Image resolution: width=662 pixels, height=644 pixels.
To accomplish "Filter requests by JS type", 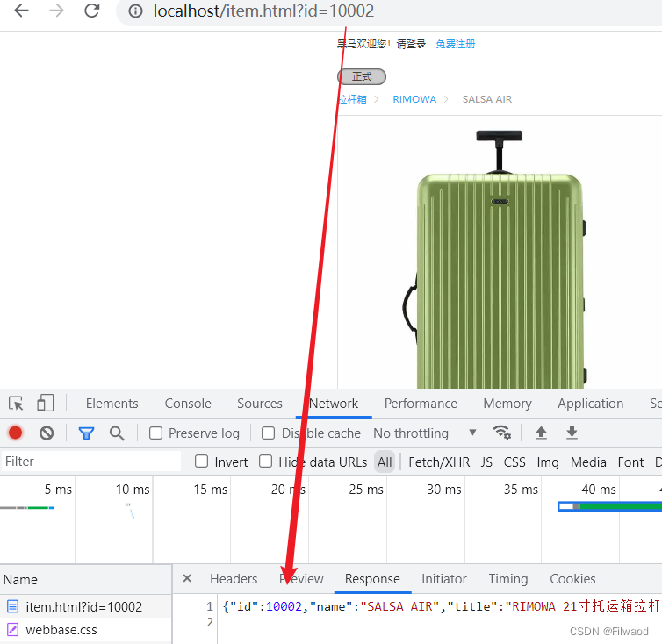I will (x=486, y=462).
